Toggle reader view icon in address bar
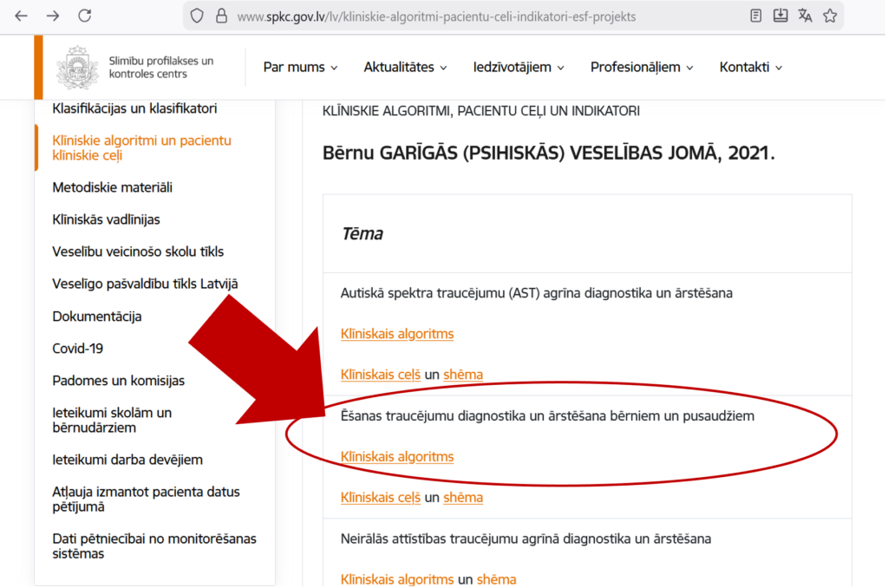Viewport: 888px width, 588px height. (x=756, y=16)
